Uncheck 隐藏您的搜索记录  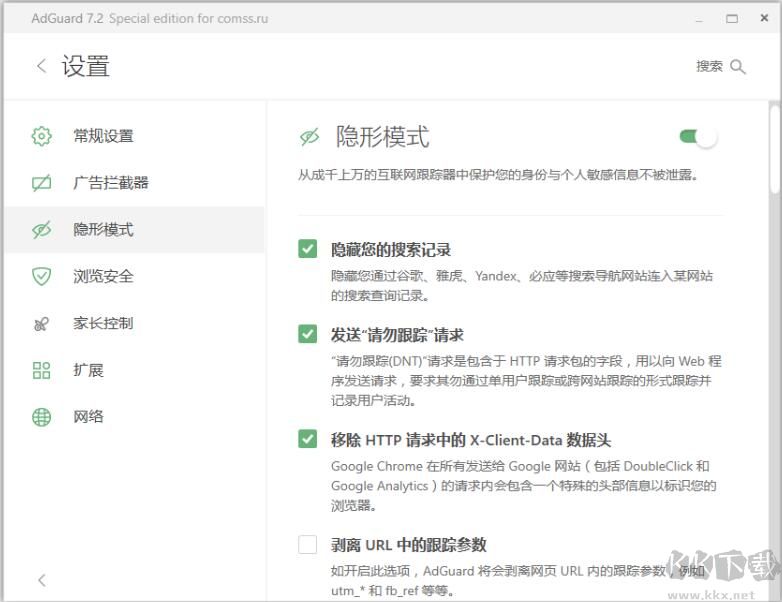pyautogui.click(x=307, y=249)
